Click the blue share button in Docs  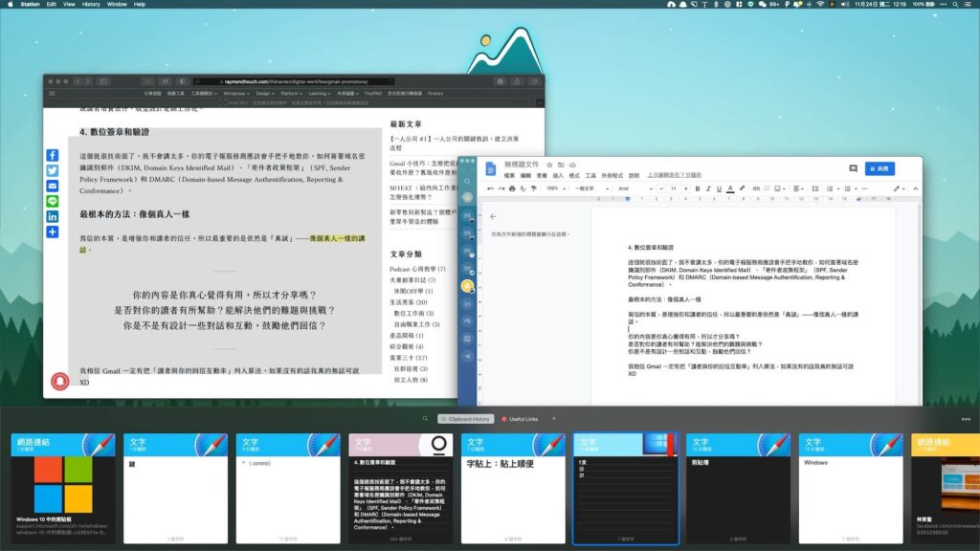point(880,168)
